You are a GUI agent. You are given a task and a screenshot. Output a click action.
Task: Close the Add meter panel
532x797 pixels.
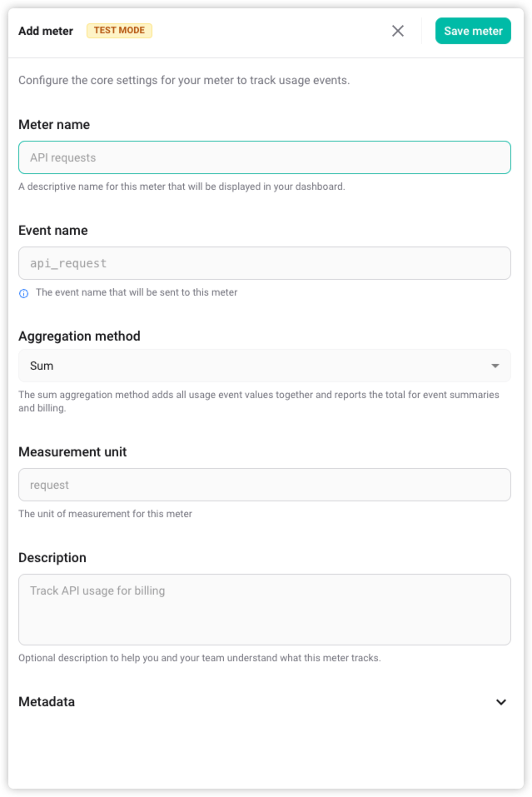coord(398,31)
